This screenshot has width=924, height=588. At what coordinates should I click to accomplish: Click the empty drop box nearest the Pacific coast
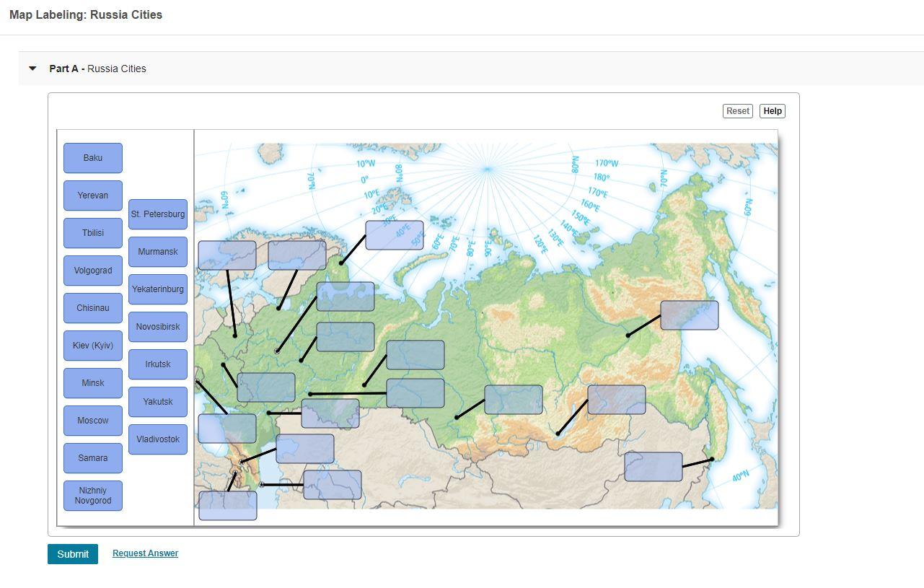(x=654, y=467)
